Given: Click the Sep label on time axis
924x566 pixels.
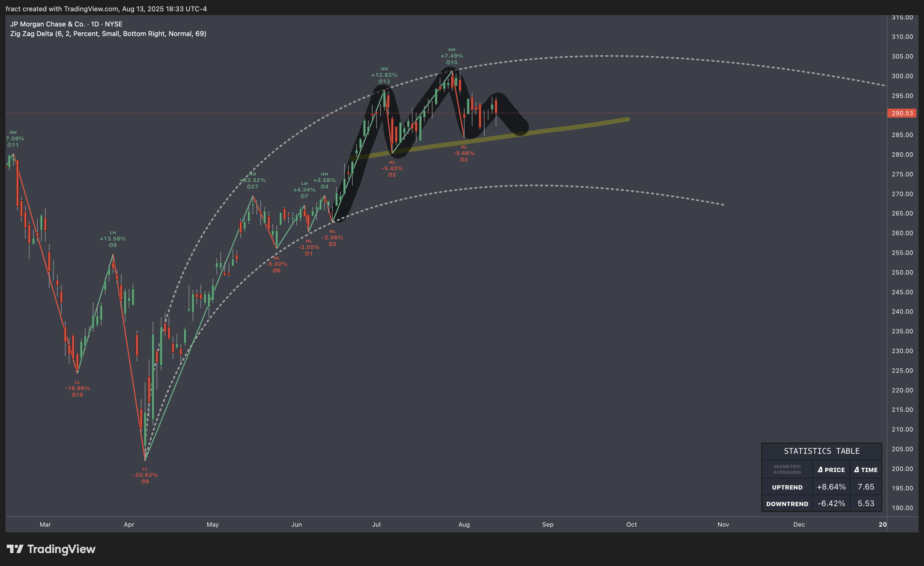Looking at the screenshot, I should coord(548,524).
